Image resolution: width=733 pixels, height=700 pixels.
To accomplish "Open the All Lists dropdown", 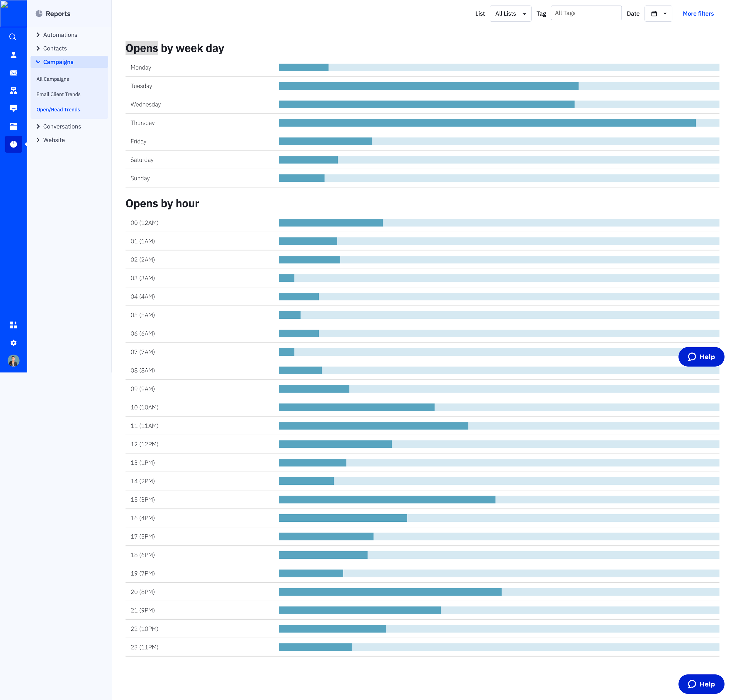I will (x=510, y=14).
